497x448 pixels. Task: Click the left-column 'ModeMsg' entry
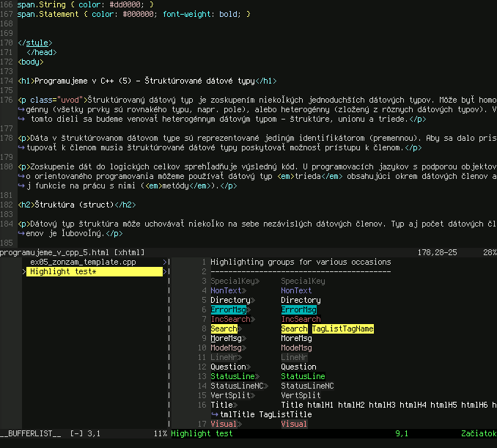226,348
